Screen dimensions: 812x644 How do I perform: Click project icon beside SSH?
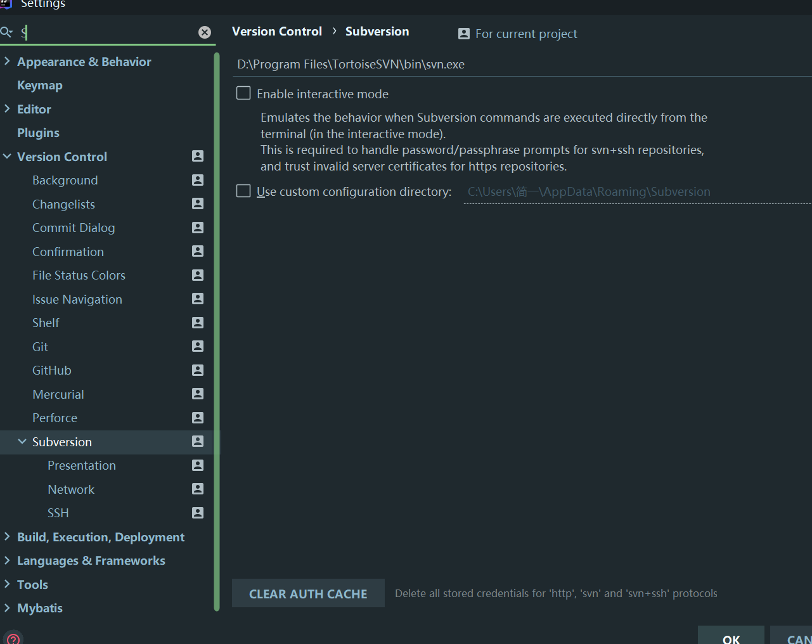pyautogui.click(x=198, y=513)
